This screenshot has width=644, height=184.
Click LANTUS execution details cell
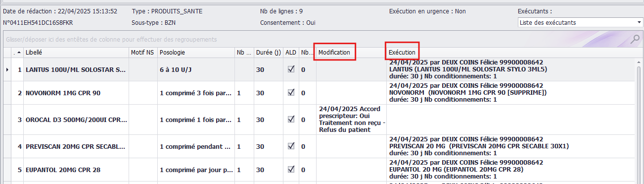click(x=511, y=69)
